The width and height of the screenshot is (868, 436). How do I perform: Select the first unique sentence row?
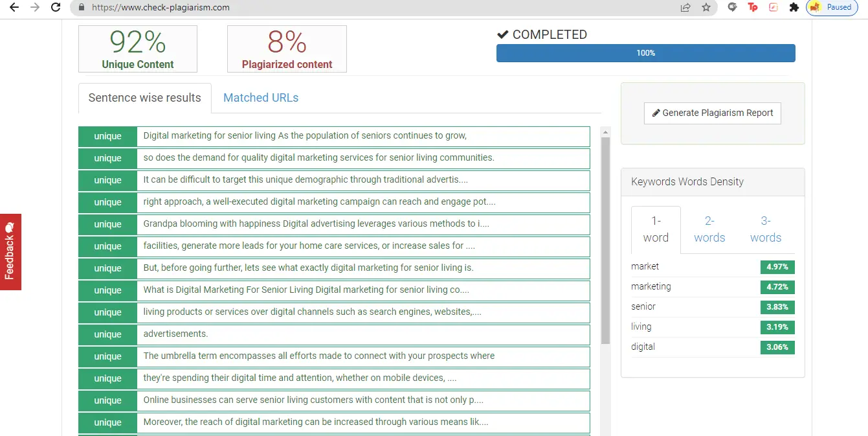[x=333, y=136]
